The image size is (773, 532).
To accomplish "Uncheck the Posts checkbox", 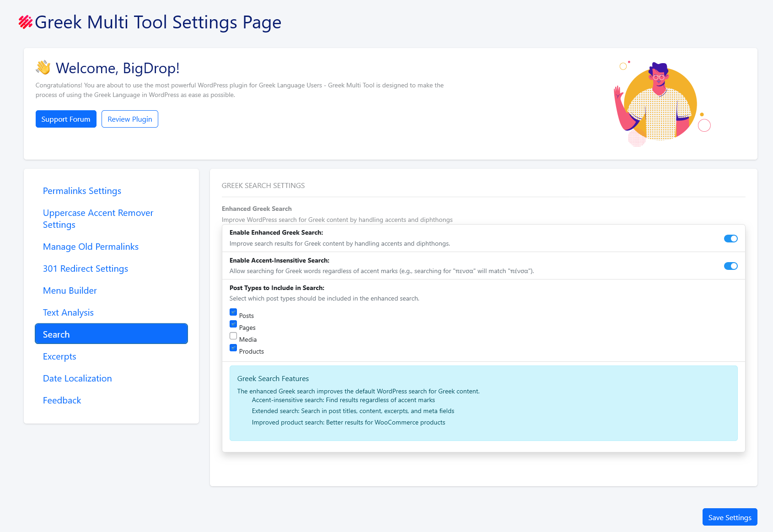I will (x=233, y=312).
